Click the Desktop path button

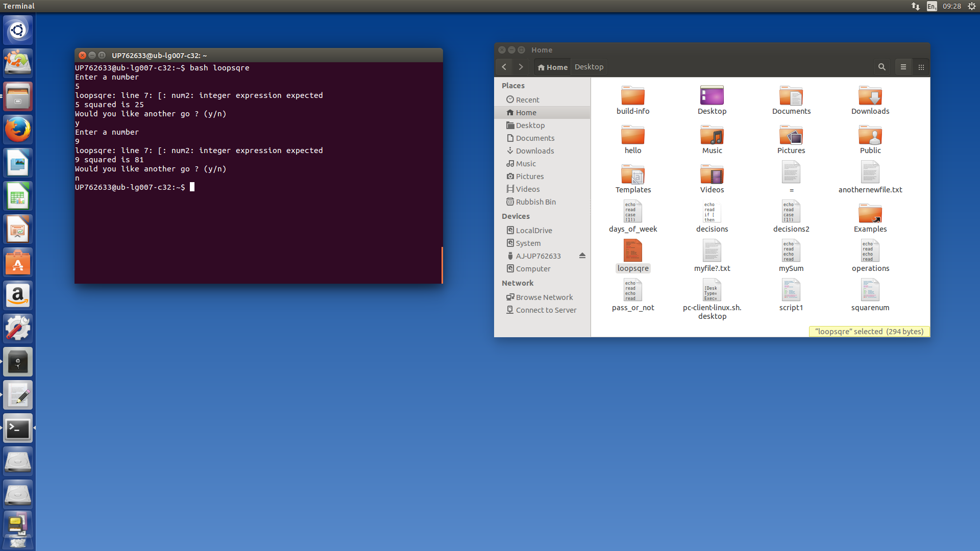click(589, 67)
